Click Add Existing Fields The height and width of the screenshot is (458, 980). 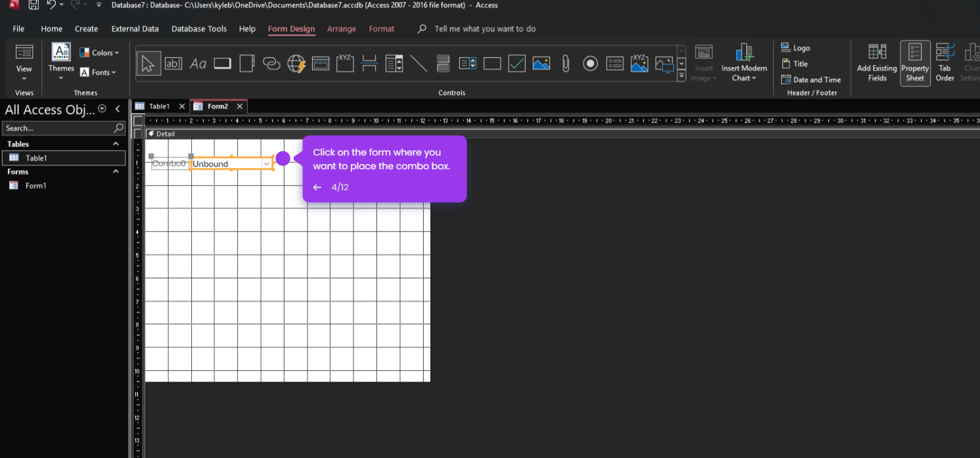point(876,63)
